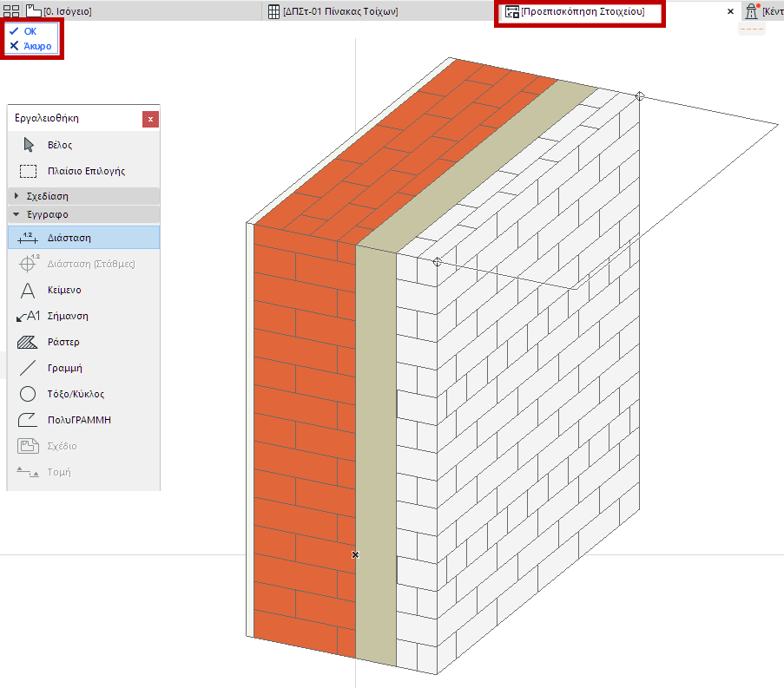Select the Βέλος arrow tool

[x=83, y=145]
